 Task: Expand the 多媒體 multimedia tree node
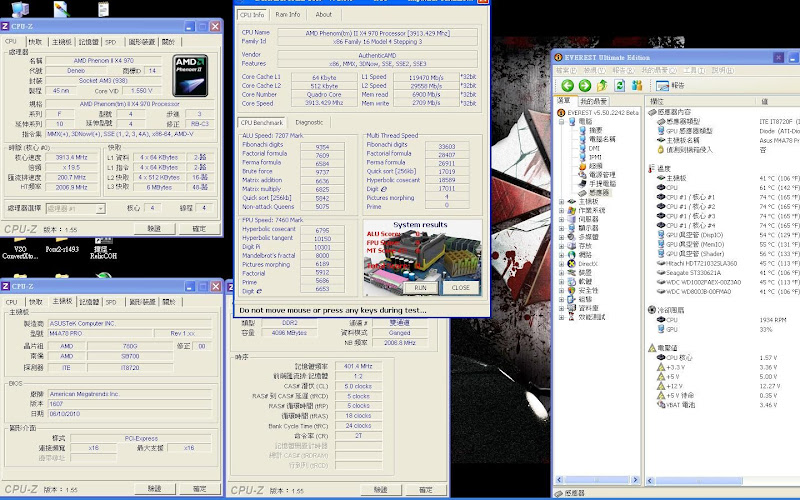tap(561, 237)
